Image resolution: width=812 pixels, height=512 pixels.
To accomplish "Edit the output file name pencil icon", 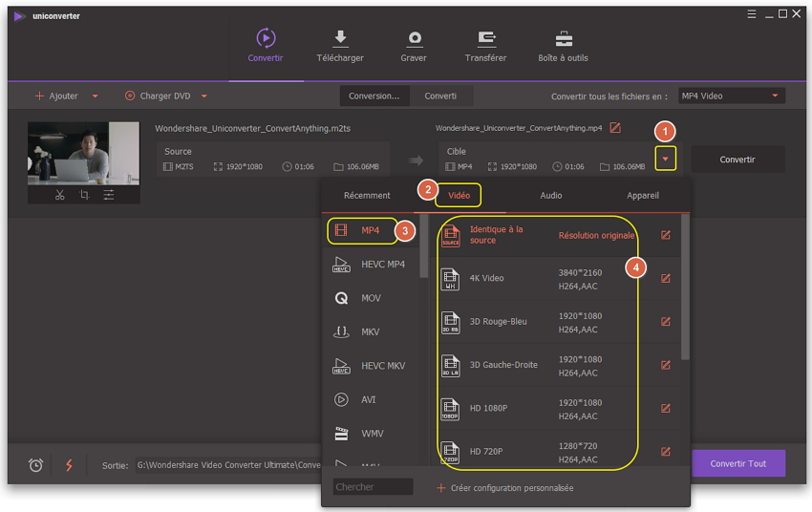I will [615, 127].
